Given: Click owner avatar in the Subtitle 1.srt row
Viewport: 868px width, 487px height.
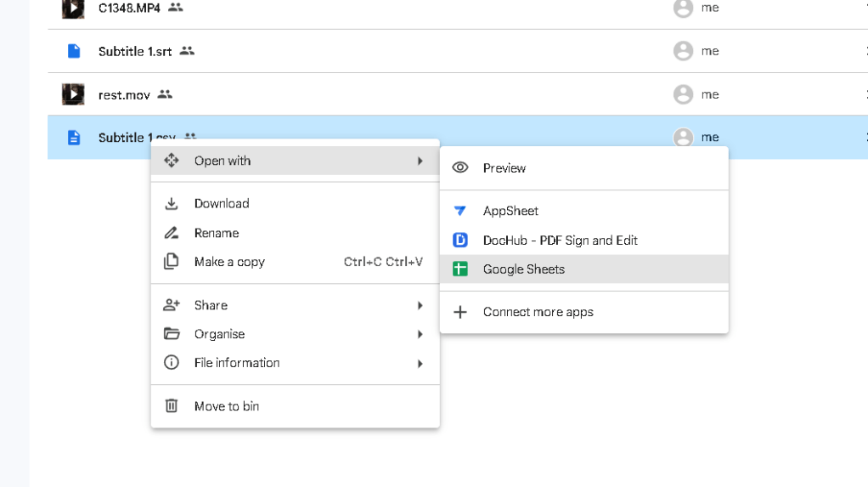Looking at the screenshot, I should (x=683, y=51).
